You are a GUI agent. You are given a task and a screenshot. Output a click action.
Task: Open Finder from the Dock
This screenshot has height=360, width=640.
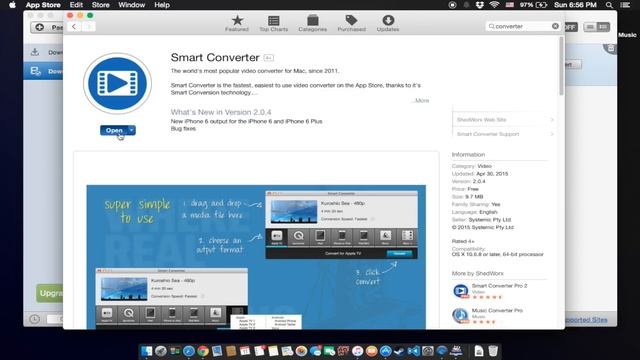tap(146, 351)
